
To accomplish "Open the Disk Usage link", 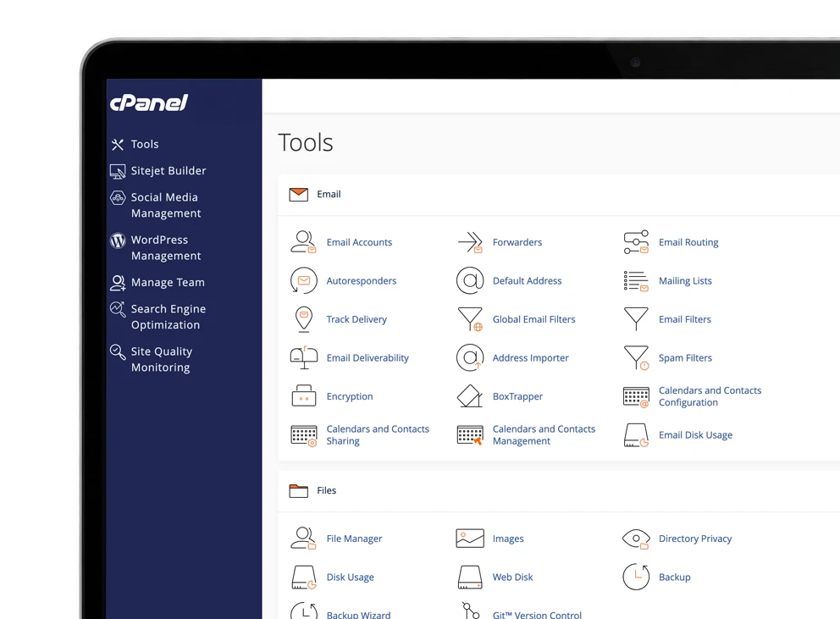I will tap(351, 578).
